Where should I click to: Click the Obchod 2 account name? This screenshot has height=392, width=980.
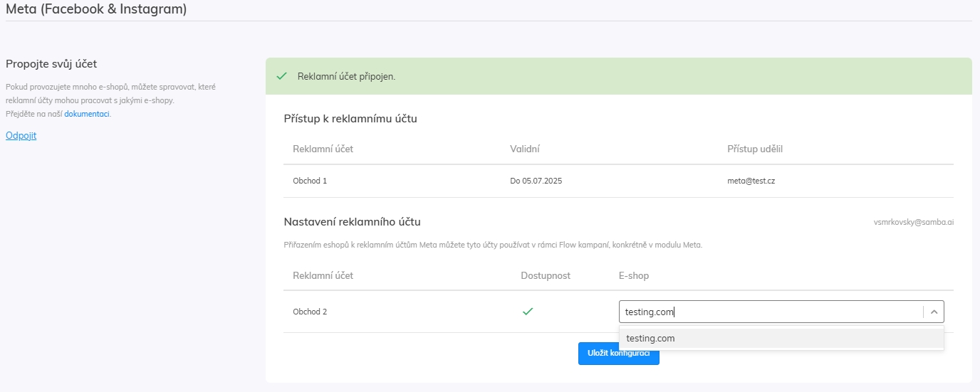[310, 312]
